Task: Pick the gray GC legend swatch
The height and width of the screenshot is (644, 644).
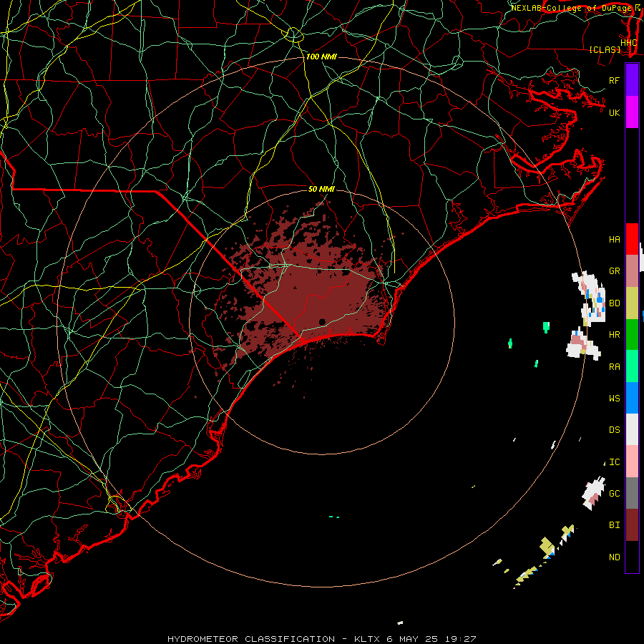Action: click(x=632, y=493)
